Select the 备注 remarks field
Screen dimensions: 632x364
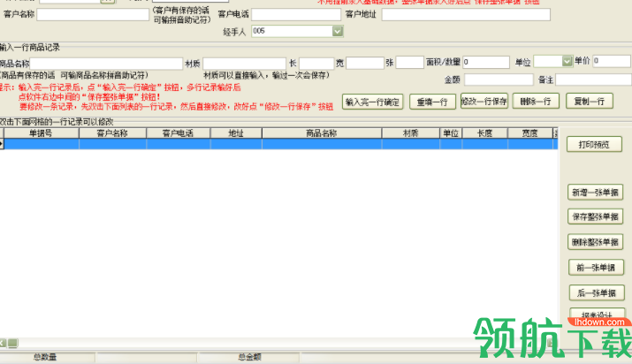click(594, 80)
